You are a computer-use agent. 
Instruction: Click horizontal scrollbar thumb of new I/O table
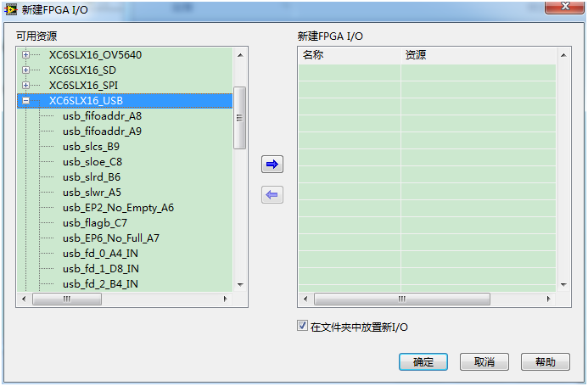[402, 299]
